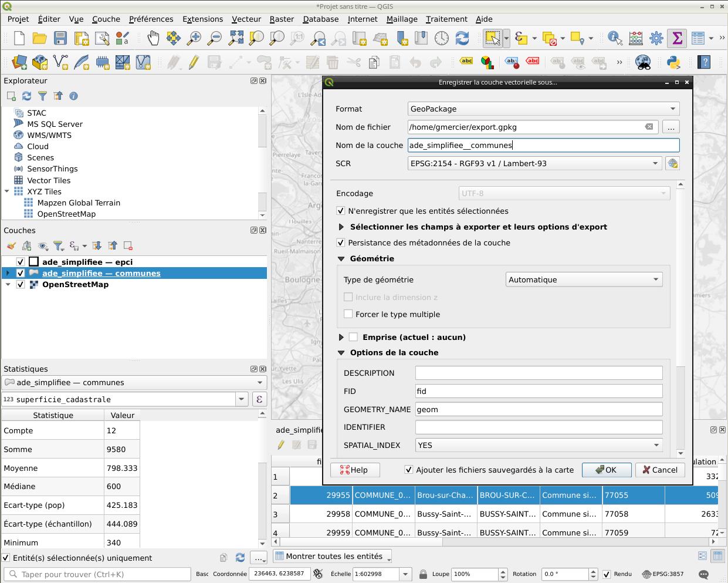
Task: Enable 'Forcer le type multiple' checkbox
Action: pos(348,314)
